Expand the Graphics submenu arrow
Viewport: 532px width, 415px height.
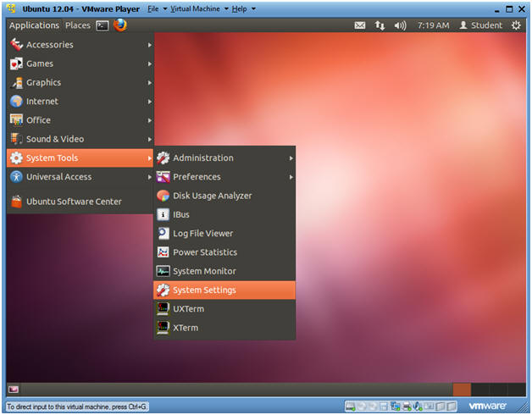pyautogui.click(x=150, y=82)
